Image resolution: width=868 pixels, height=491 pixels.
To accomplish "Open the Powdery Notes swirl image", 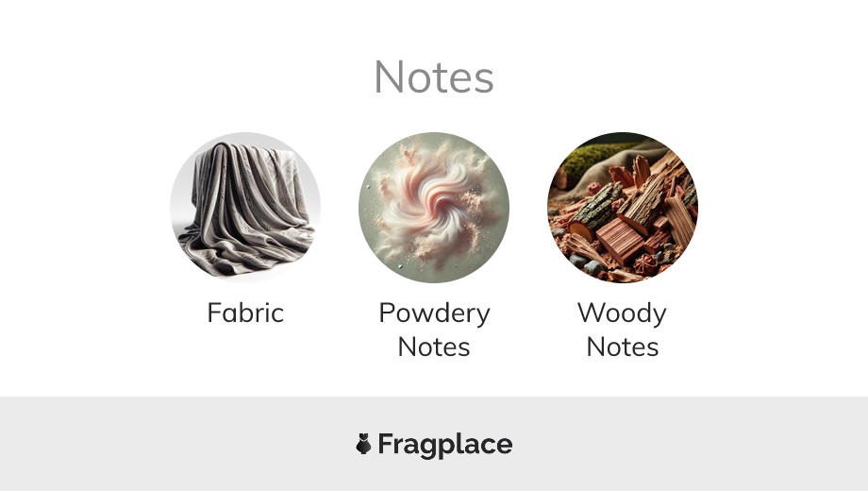I will (x=434, y=208).
